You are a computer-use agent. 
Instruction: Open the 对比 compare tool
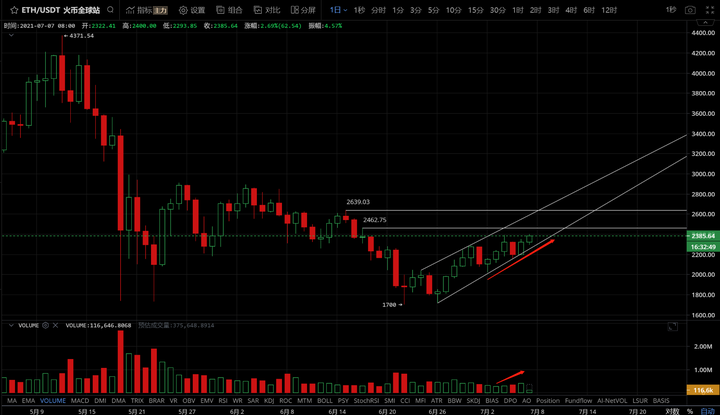pos(267,10)
